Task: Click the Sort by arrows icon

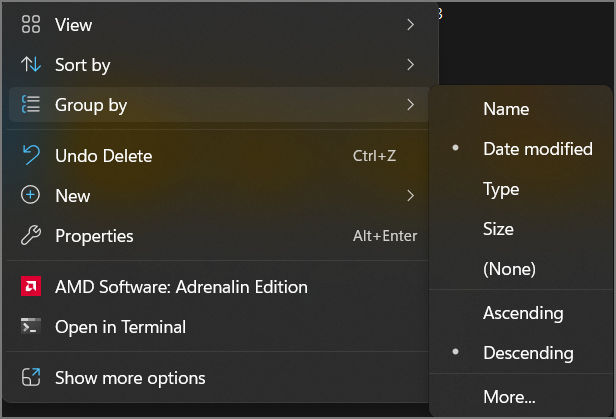Action: (x=31, y=65)
